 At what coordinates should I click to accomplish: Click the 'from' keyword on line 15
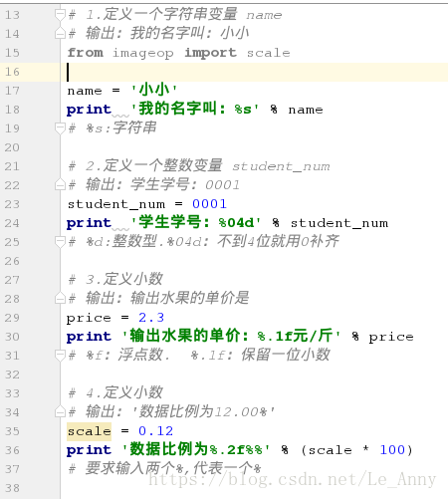coord(86,53)
